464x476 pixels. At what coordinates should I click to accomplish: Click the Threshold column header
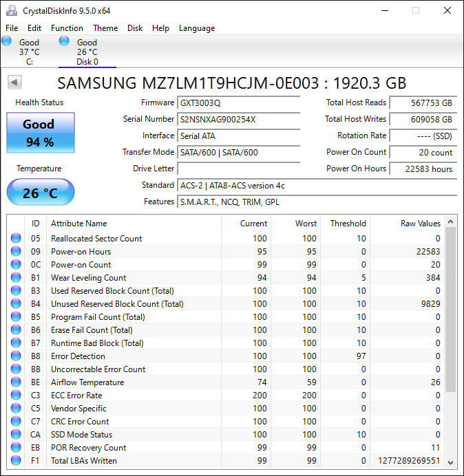pos(345,224)
